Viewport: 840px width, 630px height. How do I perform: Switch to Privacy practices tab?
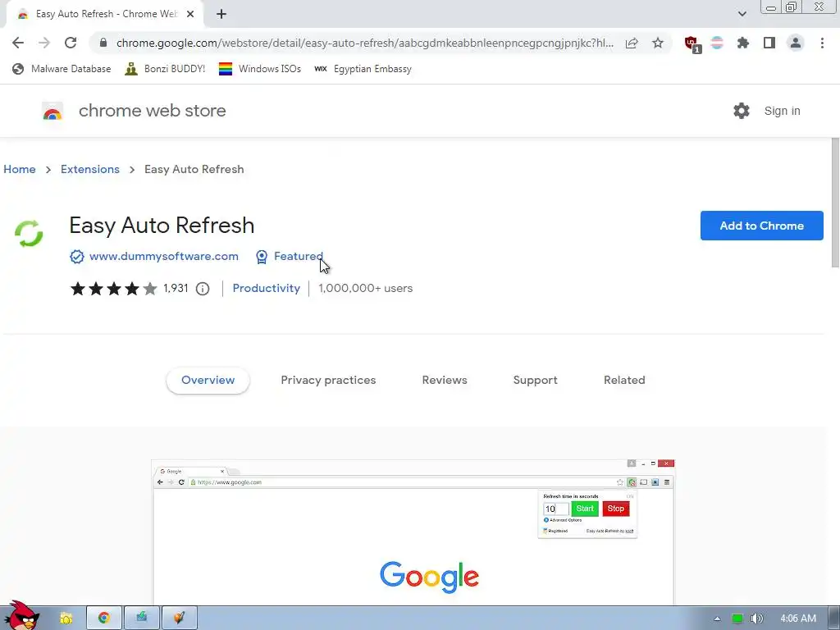[x=328, y=381]
